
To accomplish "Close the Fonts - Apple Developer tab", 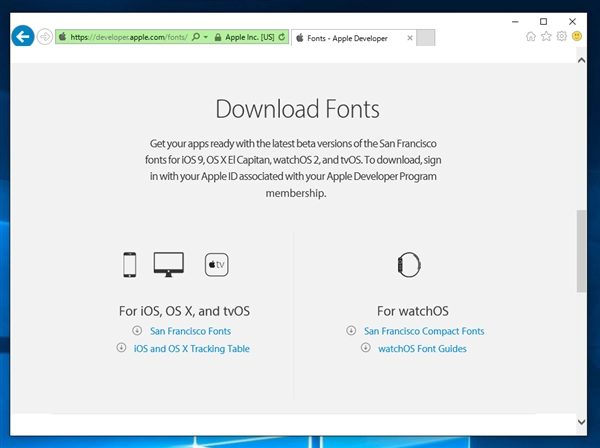I will tap(410, 38).
